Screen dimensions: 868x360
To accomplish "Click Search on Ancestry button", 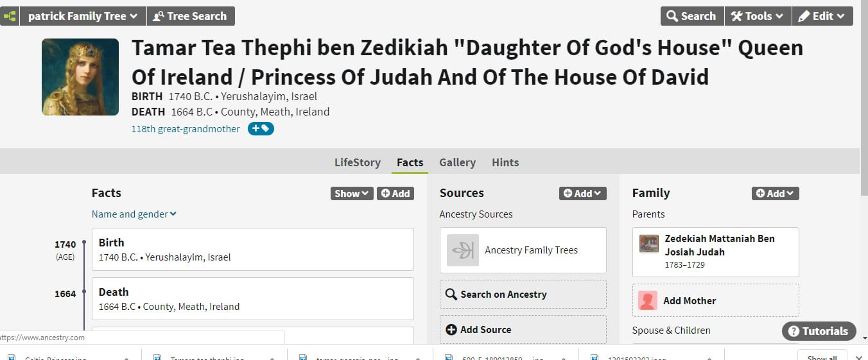I will [x=523, y=295].
